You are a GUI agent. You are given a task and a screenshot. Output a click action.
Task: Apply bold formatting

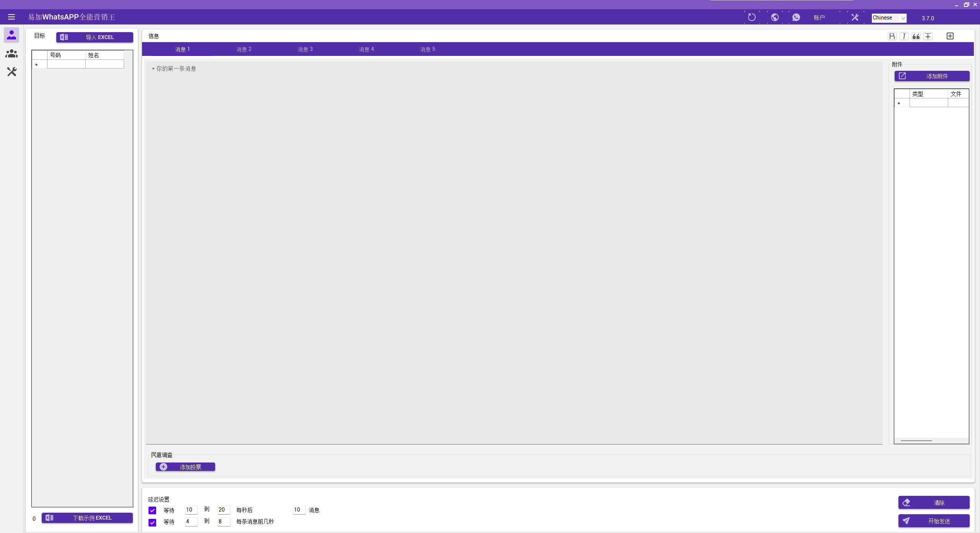click(892, 36)
